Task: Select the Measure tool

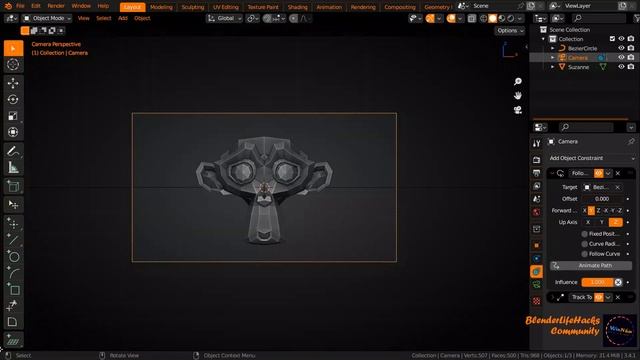Action: point(13,167)
